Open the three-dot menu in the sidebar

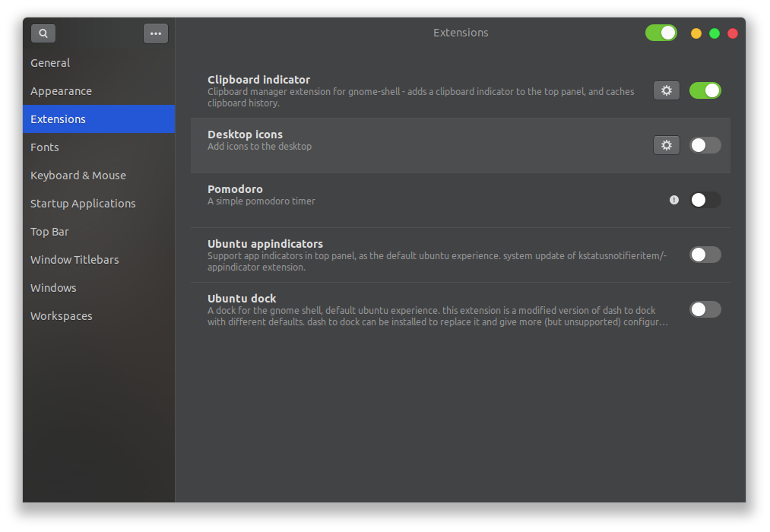(156, 33)
